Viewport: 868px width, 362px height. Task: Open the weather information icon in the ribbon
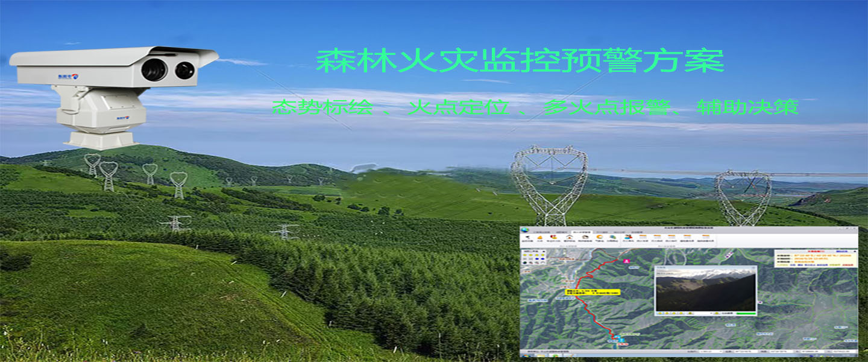pos(600,237)
